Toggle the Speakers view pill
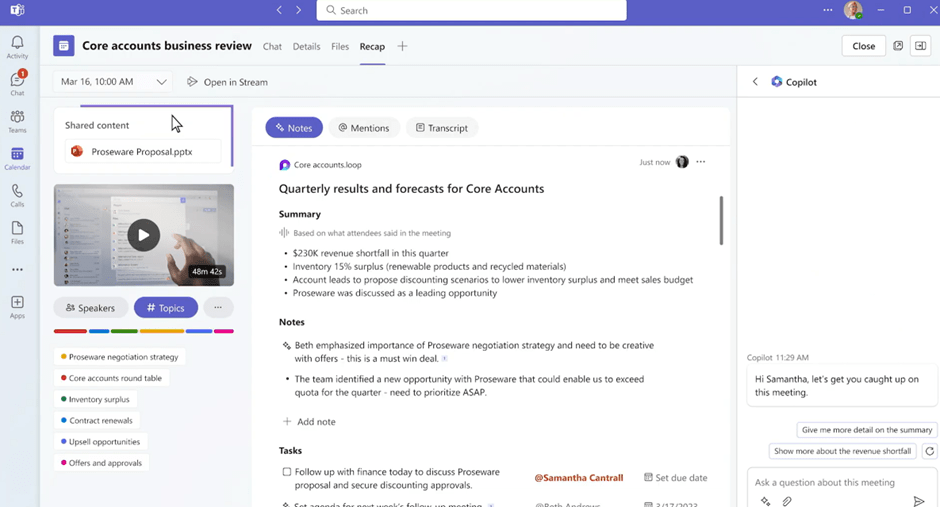 click(91, 308)
